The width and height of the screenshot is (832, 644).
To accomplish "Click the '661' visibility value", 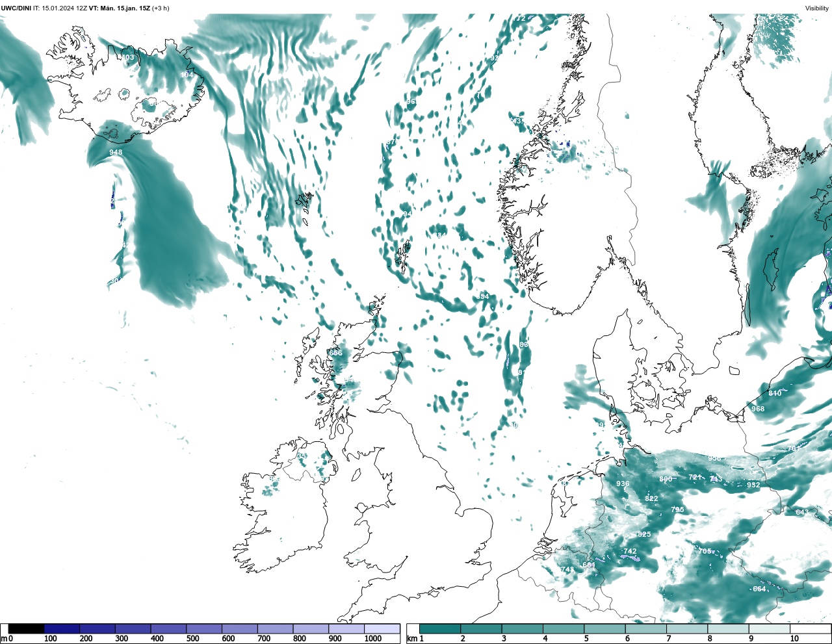I will [x=589, y=565].
